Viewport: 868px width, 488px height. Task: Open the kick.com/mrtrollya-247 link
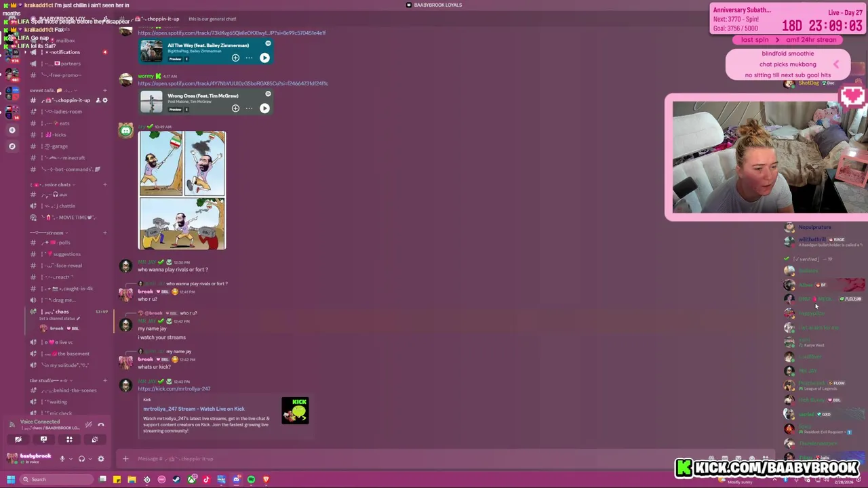[174, 389]
